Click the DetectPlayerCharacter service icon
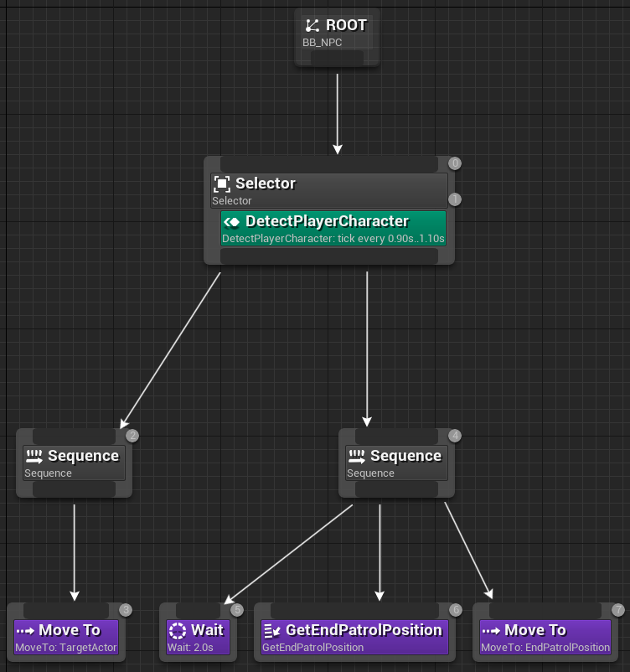The width and height of the screenshot is (630, 672). click(x=232, y=222)
